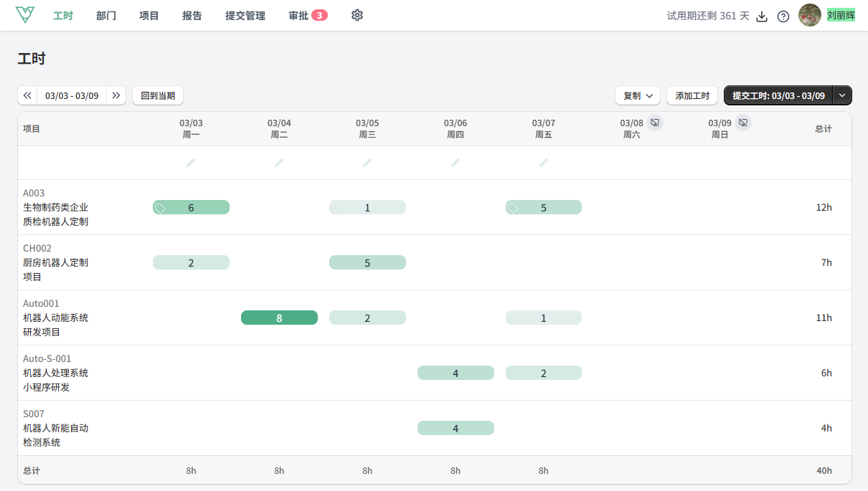Open the settings gear icon
Viewport: 868px width, 491px height.
(x=357, y=15)
